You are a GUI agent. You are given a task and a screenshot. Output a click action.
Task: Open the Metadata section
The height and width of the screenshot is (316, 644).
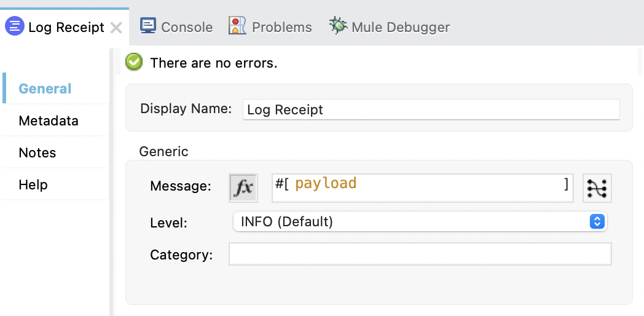pyautogui.click(x=49, y=120)
